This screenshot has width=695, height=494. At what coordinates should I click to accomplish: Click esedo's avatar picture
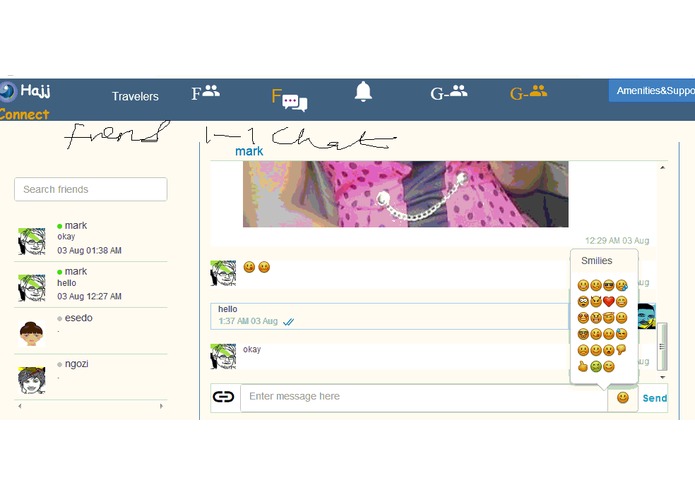31,333
